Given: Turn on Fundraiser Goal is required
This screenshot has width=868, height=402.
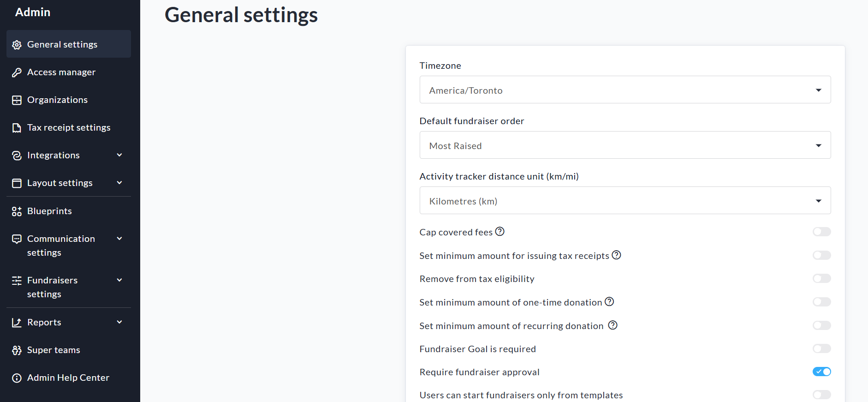Looking at the screenshot, I should pos(821,348).
